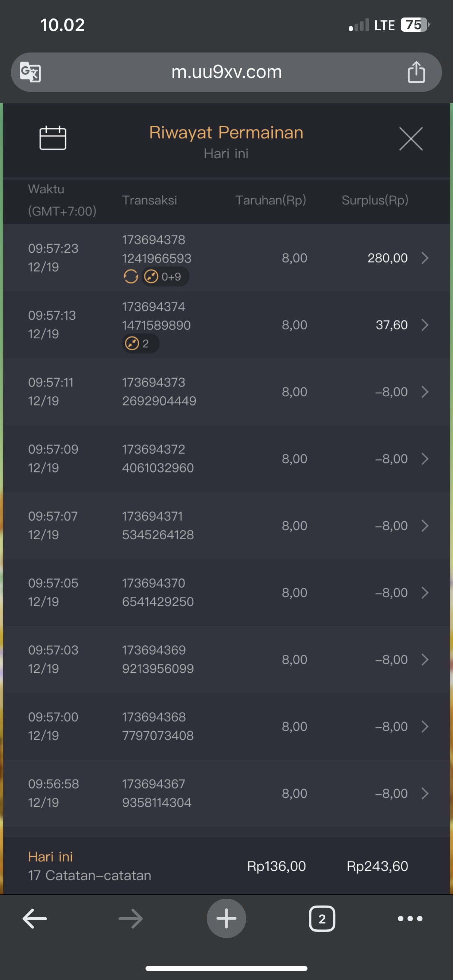453x980 pixels.
Task: Expand details of the 37,60 surplus row
Action: coord(425,325)
